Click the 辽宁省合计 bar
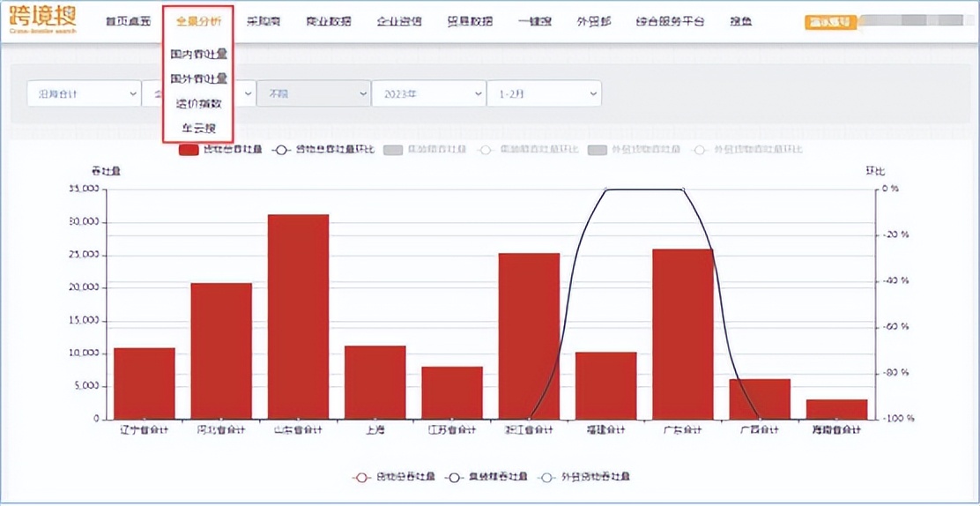This screenshot has height=506, width=980. (x=145, y=383)
